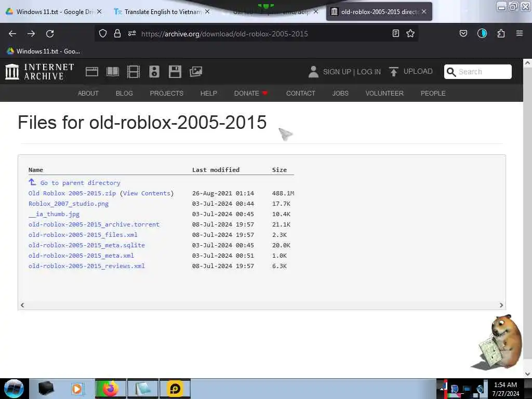The width and height of the screenshot is (532, 399).
Task: Click the Internet Archive Search field
Action: coord(478,72)
